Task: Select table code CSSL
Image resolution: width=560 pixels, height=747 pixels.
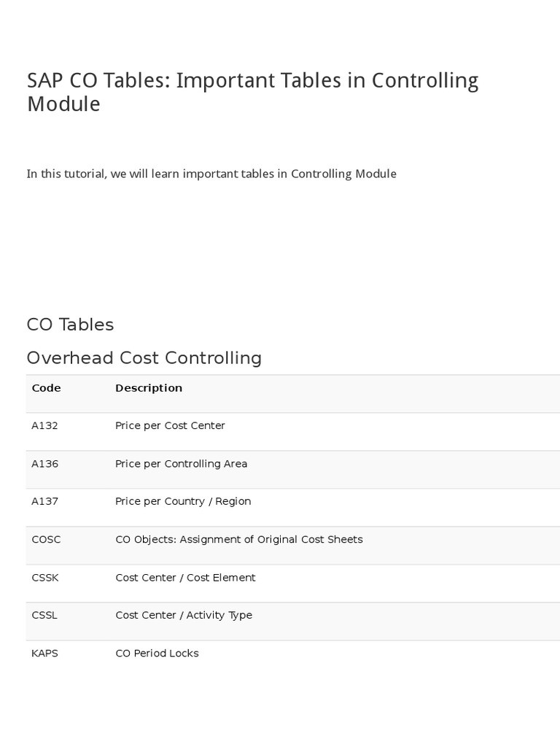Action: pyautogui.click(x=44, y=616)
